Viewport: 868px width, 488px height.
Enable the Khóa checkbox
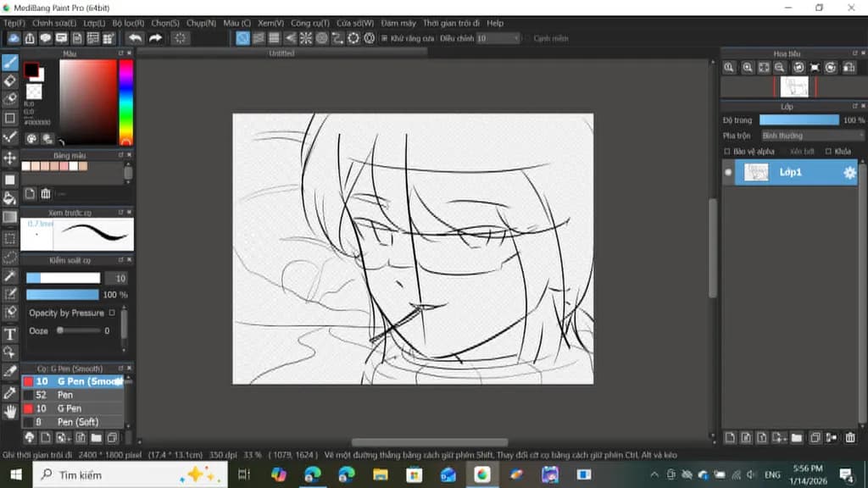click(829, 151)
